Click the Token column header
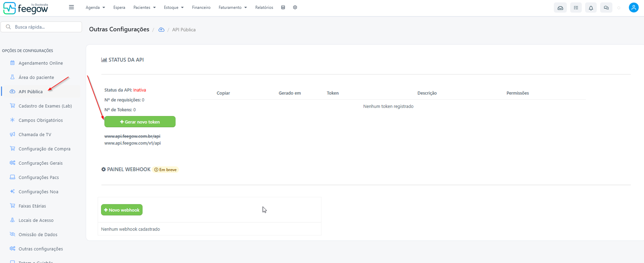 click(333, 93)
